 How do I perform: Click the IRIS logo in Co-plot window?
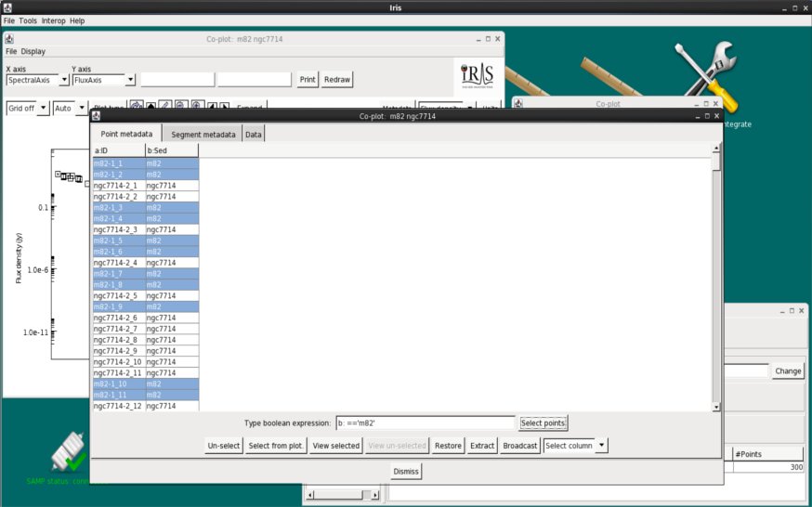tap(478, 75)
